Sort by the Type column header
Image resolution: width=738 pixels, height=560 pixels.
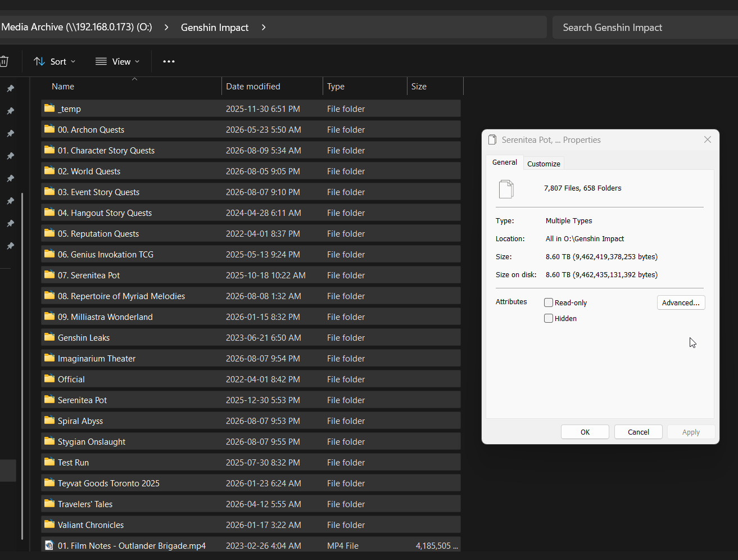[x=365, y=86]
